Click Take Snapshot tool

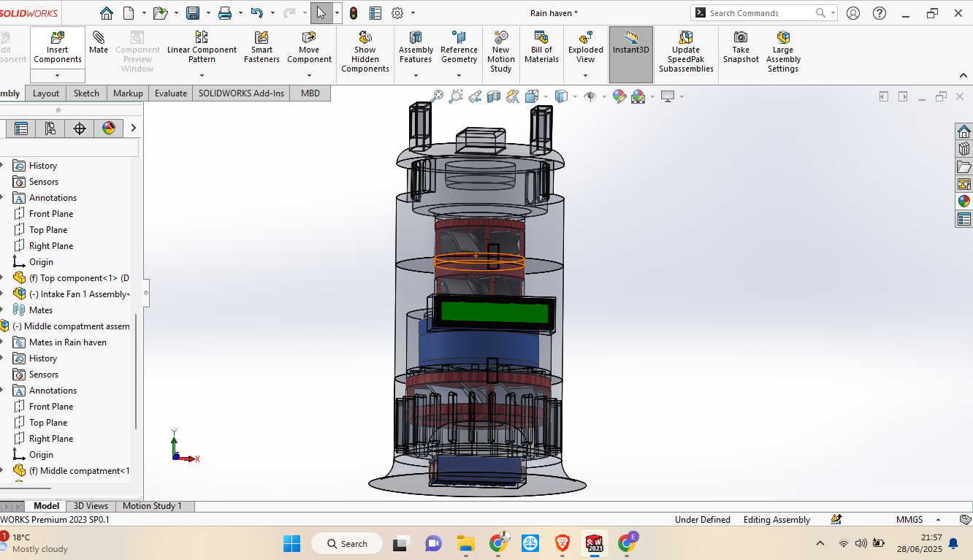point(741,47)
